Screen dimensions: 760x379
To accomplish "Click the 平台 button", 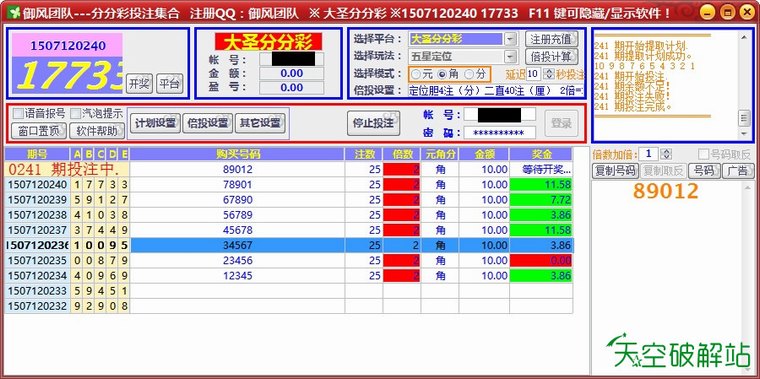I will coord(169,84).
